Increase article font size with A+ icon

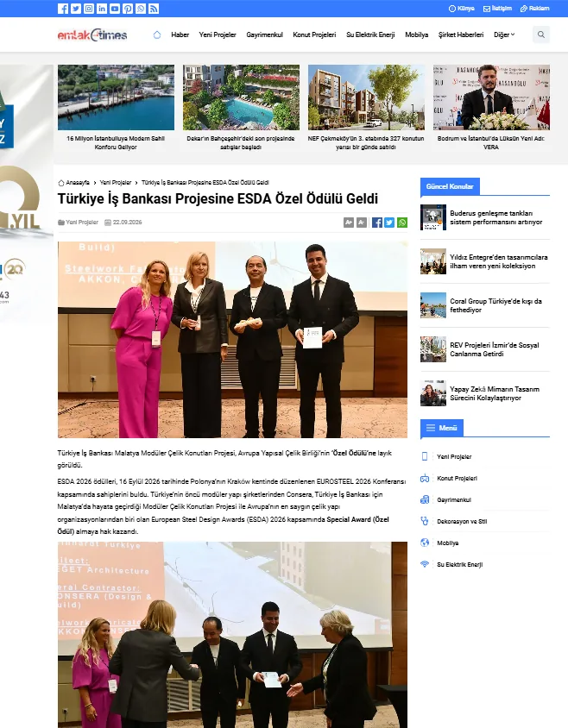[349, 223]
